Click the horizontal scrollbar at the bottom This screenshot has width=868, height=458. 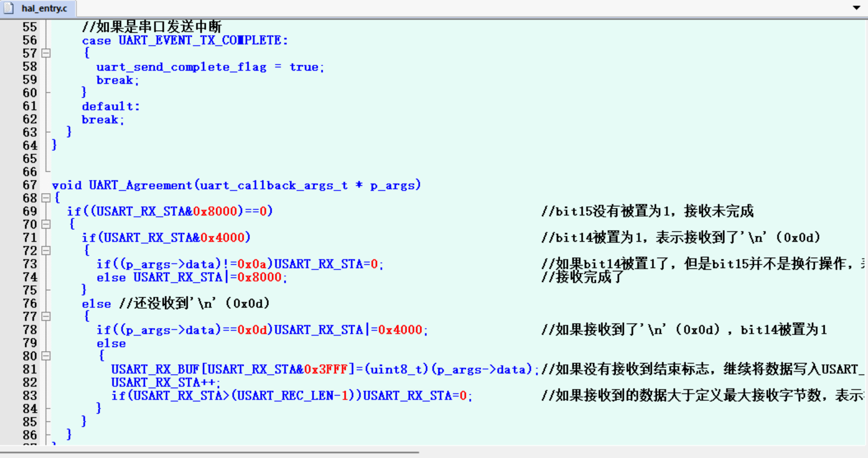tap(210, 453)
